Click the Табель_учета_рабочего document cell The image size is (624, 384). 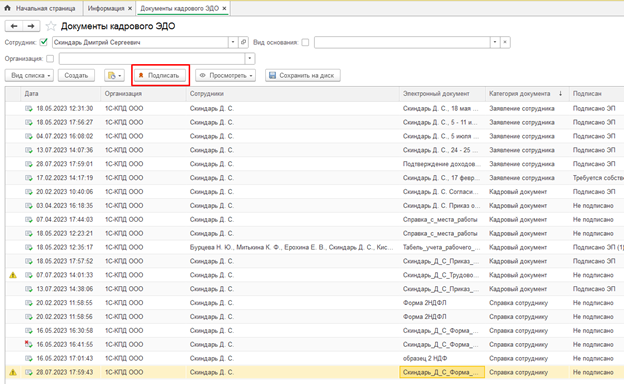442,248
